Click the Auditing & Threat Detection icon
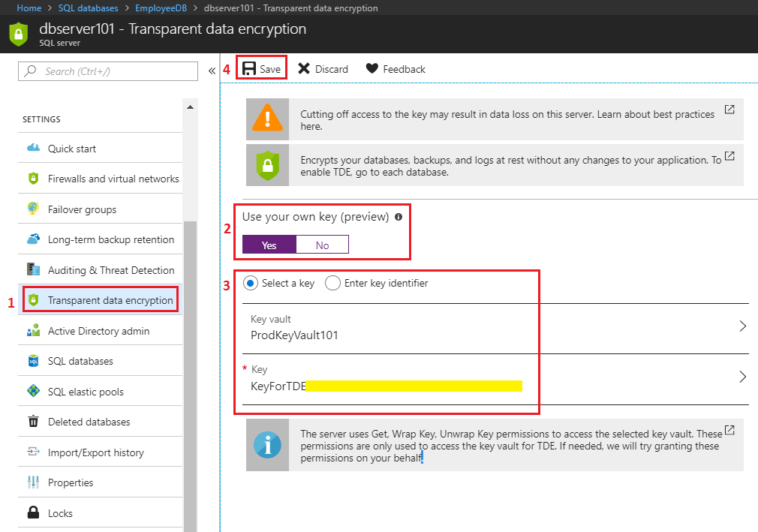 (x=33, y=269)
